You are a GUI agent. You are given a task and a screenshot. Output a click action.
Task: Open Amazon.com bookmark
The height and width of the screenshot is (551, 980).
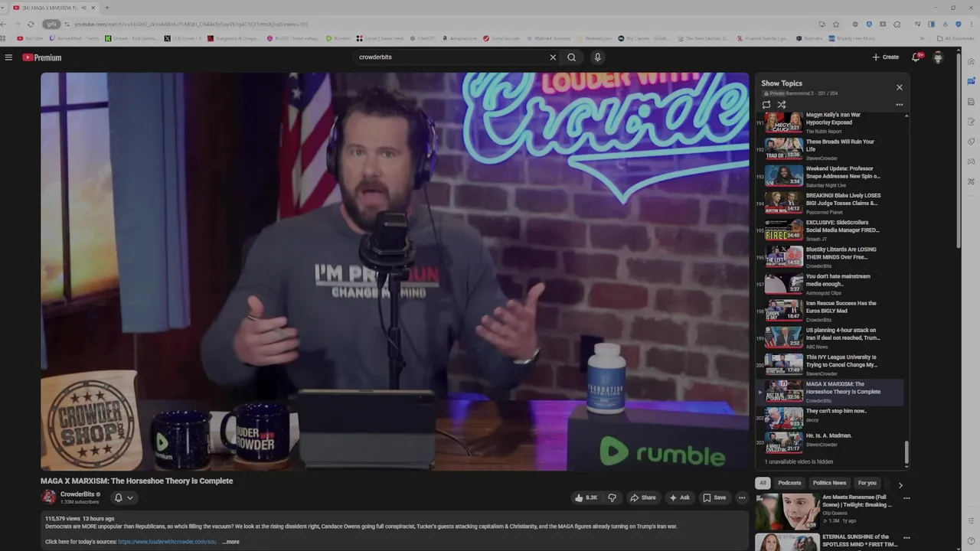[x=459, y=38]
